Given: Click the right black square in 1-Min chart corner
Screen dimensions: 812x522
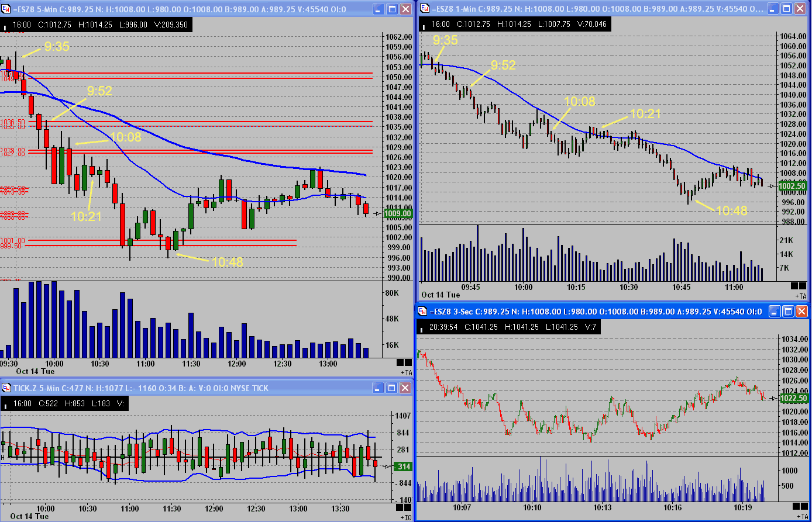Looking at the screenshot, I should point(803,286).
